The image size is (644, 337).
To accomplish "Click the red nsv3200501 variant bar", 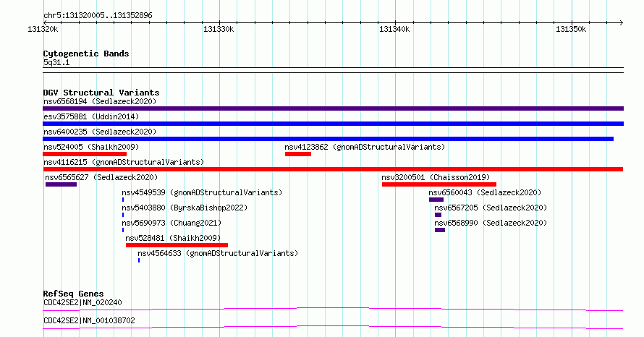I will [x=439, y=184].
